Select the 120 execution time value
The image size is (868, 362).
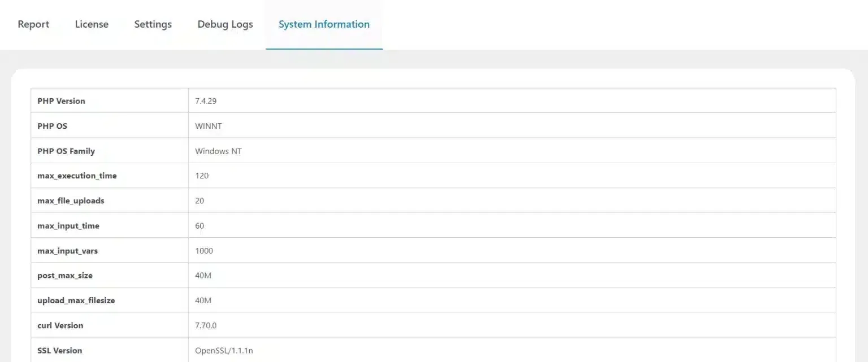tap(201, 176)
